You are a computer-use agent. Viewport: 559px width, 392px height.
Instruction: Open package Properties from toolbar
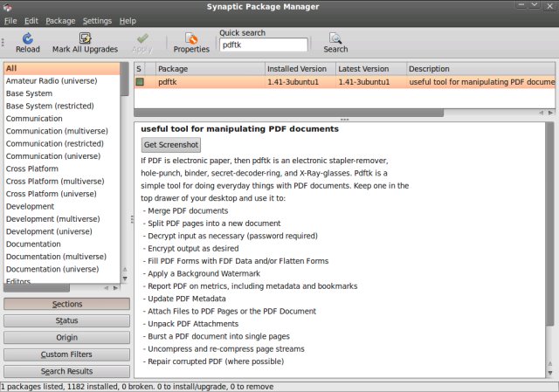(191, 43)
